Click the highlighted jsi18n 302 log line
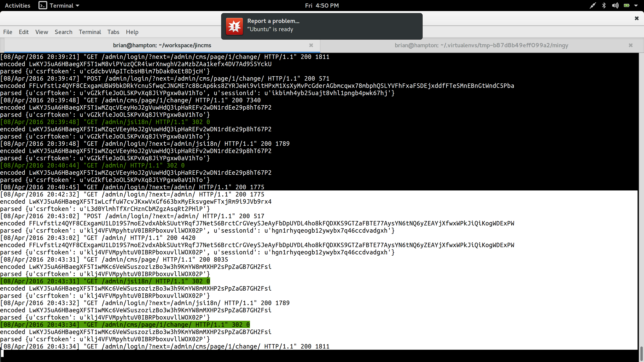The image size is (644, 362). click(x=105, y=281)
